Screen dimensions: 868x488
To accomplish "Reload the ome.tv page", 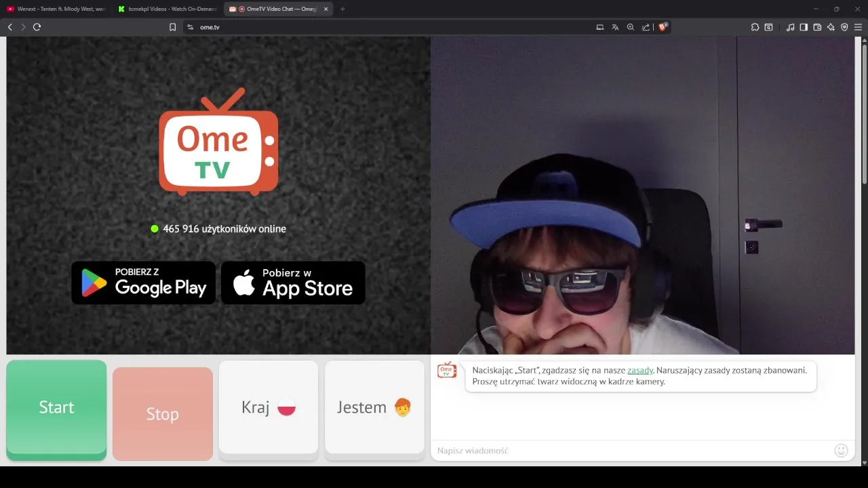I will pyautogui.click(x=37, y=27).
